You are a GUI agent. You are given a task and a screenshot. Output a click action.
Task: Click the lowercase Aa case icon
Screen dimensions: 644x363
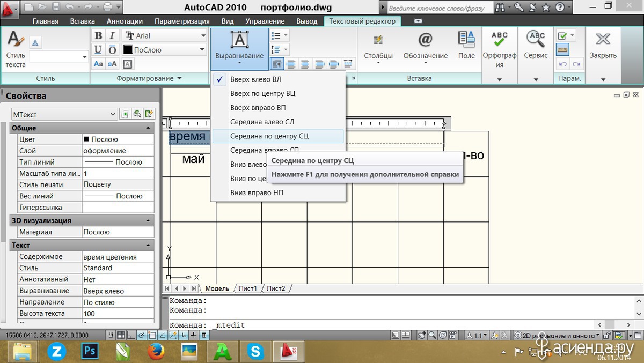click(99, 64)
